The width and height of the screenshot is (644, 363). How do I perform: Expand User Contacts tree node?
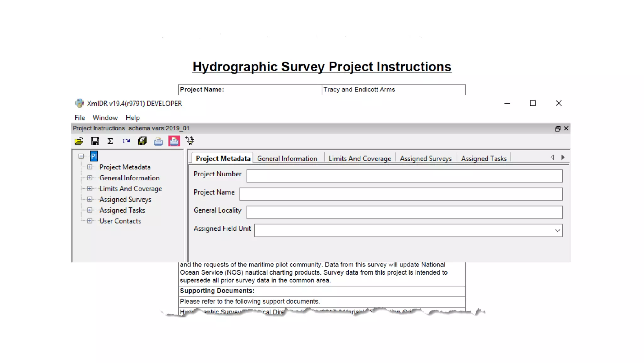90,221
